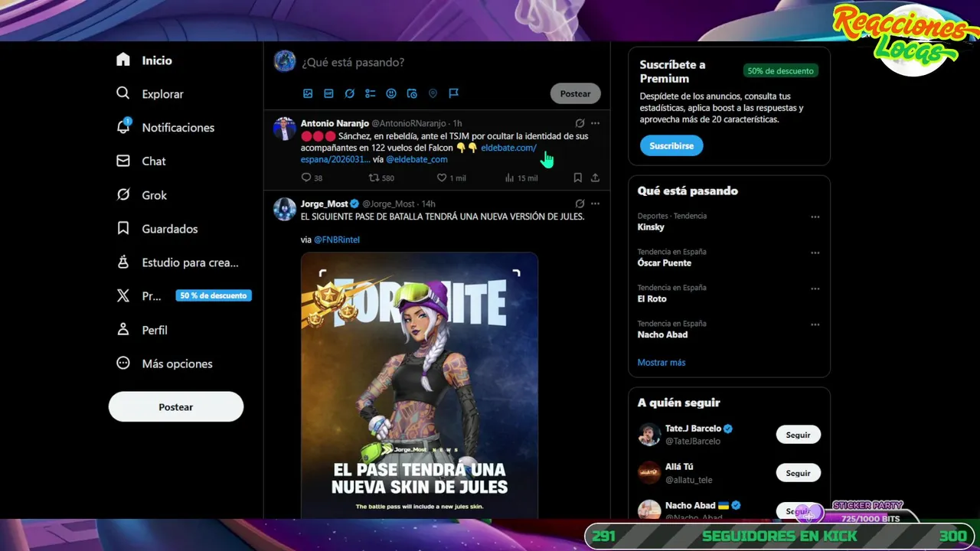Open Jorge_Most display name
980x551 pixels.
(324, 204)
